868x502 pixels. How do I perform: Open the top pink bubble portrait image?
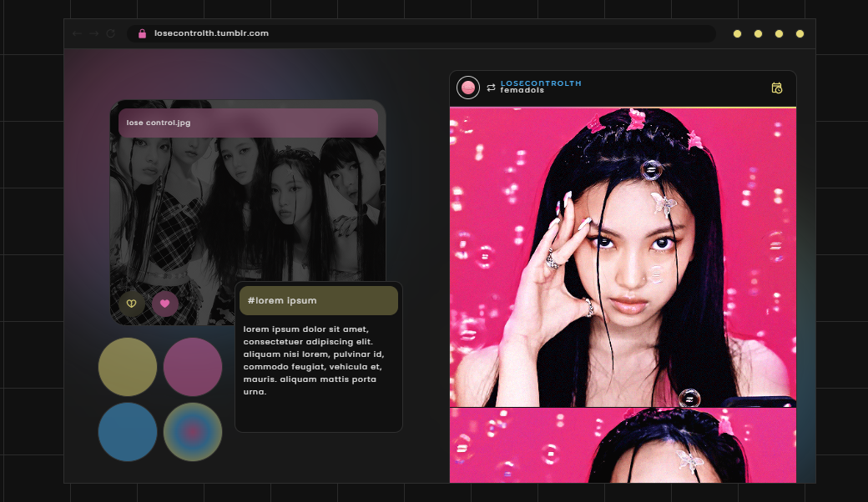[623, 257]
